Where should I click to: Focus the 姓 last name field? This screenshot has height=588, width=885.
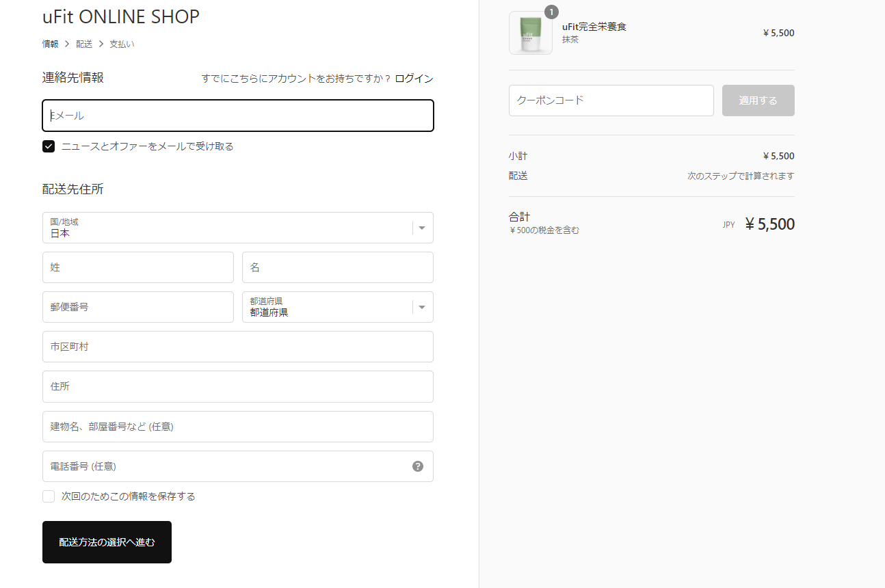pos(138,267)
